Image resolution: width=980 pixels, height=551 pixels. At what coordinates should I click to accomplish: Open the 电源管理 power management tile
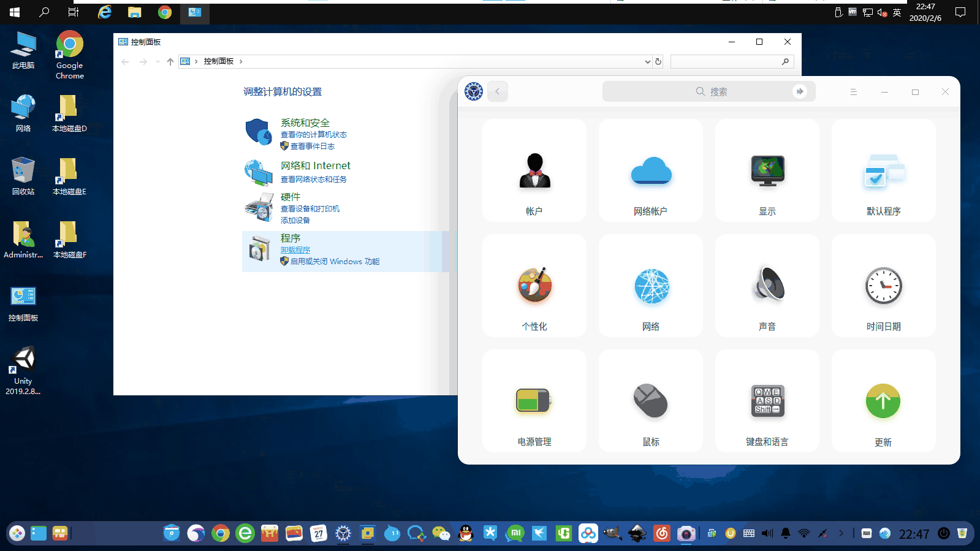pos(534,401)
